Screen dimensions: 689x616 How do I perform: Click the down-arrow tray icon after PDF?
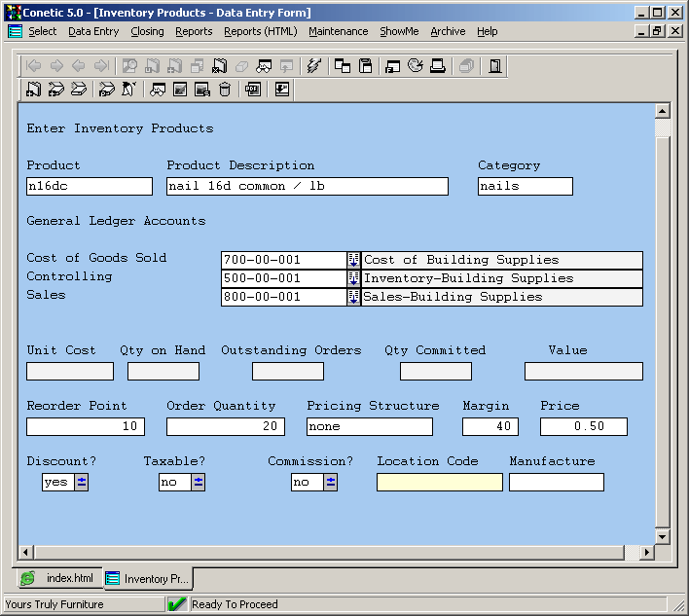[x=282, y=90]
